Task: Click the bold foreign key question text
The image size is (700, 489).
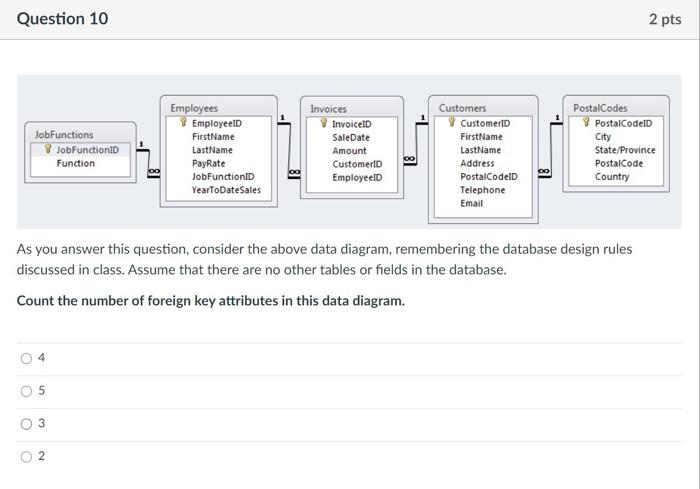Action: pyautogui.click(x=211, y=301)
